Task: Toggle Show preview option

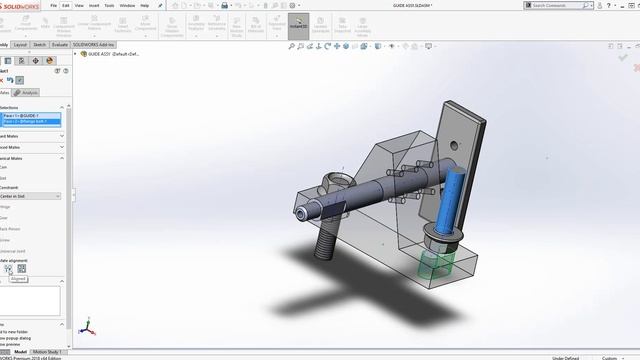Action: pyautogui.click(x=10, y=344)
